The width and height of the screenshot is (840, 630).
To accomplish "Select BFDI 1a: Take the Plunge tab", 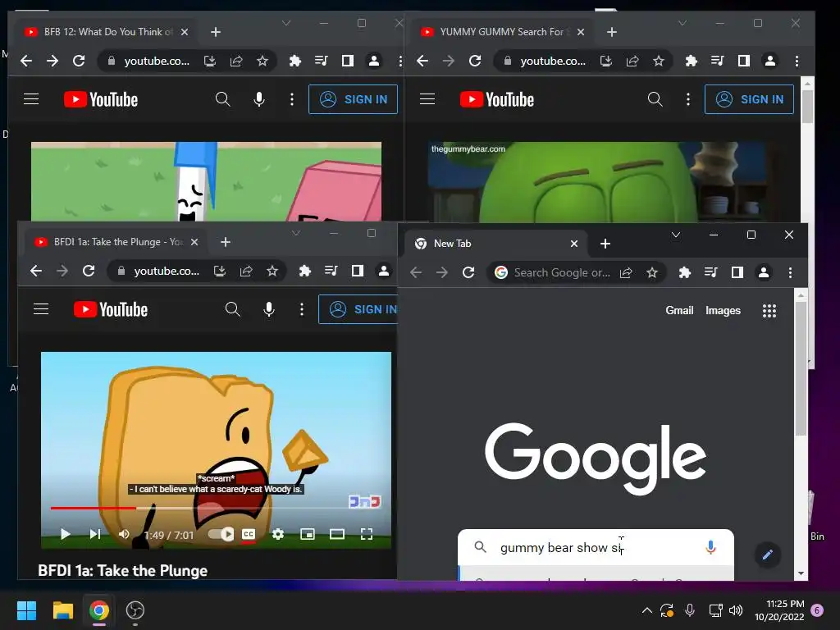I will point(116,242).
